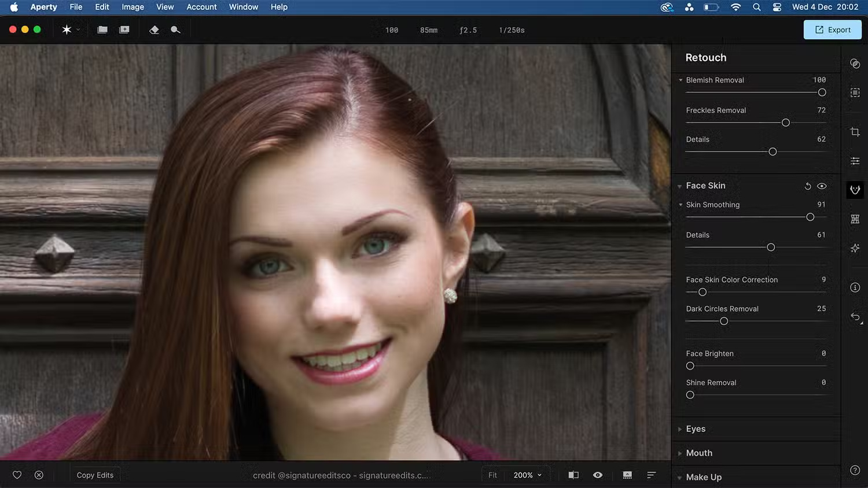Toggle the preview eye in bottom bar

598,475
